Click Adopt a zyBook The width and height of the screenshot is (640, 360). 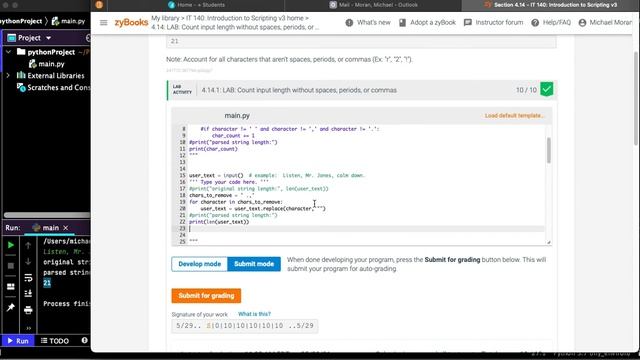tap(427, 22)
